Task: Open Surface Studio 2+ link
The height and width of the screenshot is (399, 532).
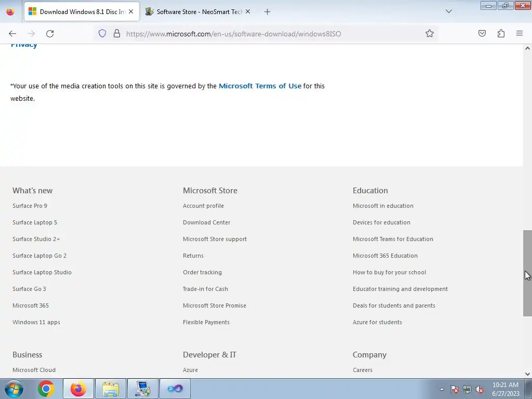Action: [36, 239]
